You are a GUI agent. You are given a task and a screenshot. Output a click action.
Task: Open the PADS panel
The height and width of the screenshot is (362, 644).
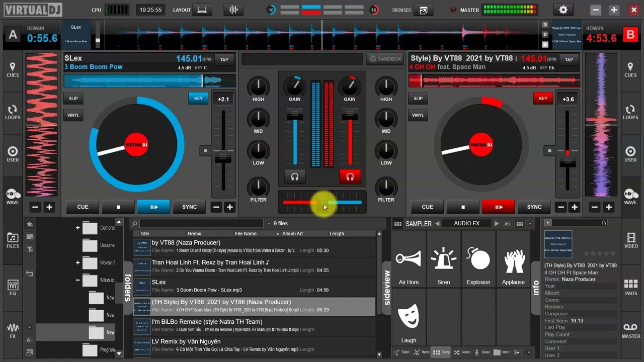coord(630,287)
